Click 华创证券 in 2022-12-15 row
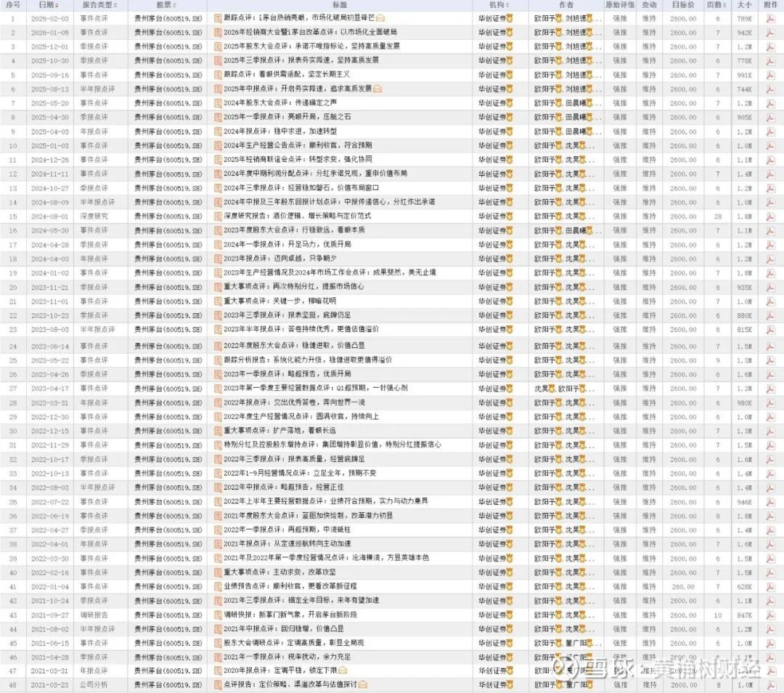The image size is (784, 693). coord(492,431)
